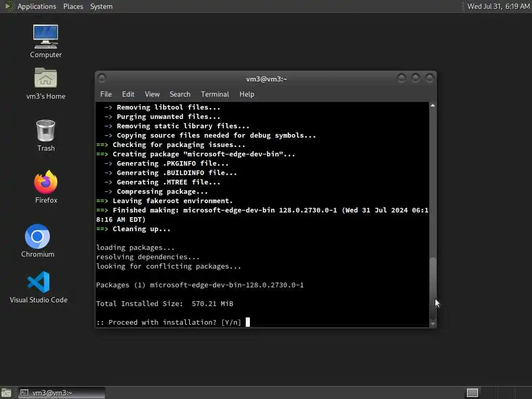The image size is (532, 399).
Task: Click the 'Checking for packaging issues...' line
Action: point(170,144)
